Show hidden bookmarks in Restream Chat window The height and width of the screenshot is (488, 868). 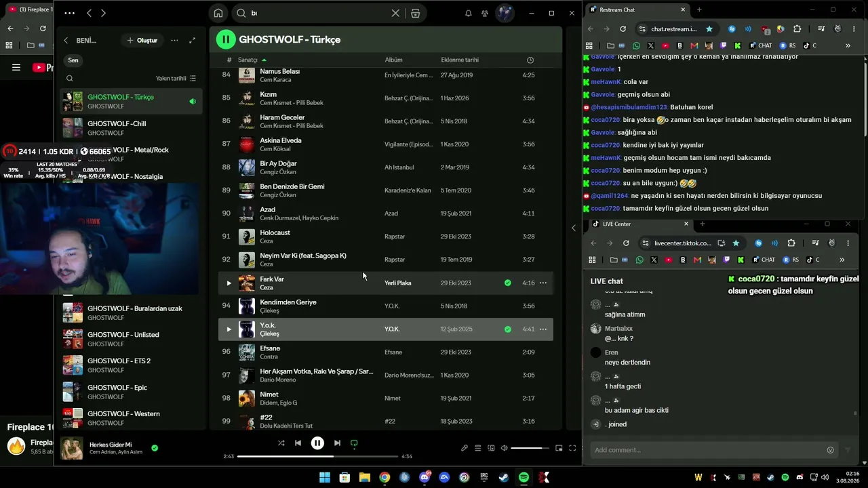point(848,45)
